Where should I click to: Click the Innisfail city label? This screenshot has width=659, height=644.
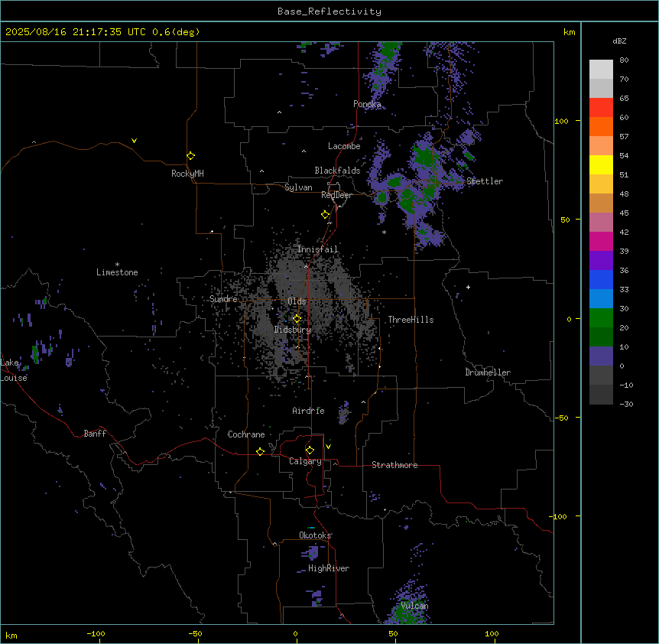click(x=318, y=249)
